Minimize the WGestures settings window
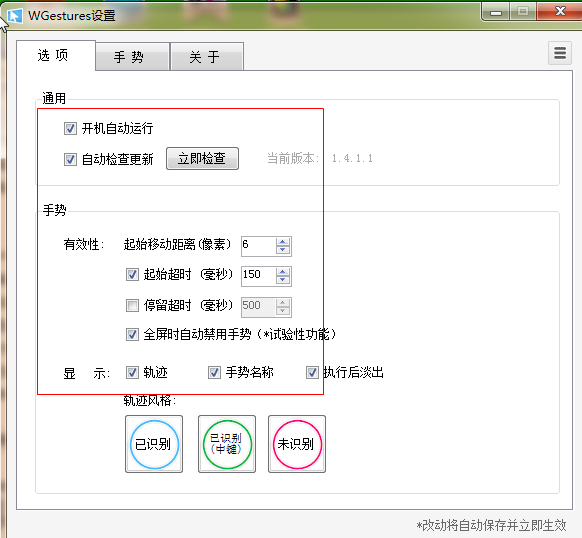Image resolution: width=582 pixels, height=538 pixels. (x=496, y=12)
